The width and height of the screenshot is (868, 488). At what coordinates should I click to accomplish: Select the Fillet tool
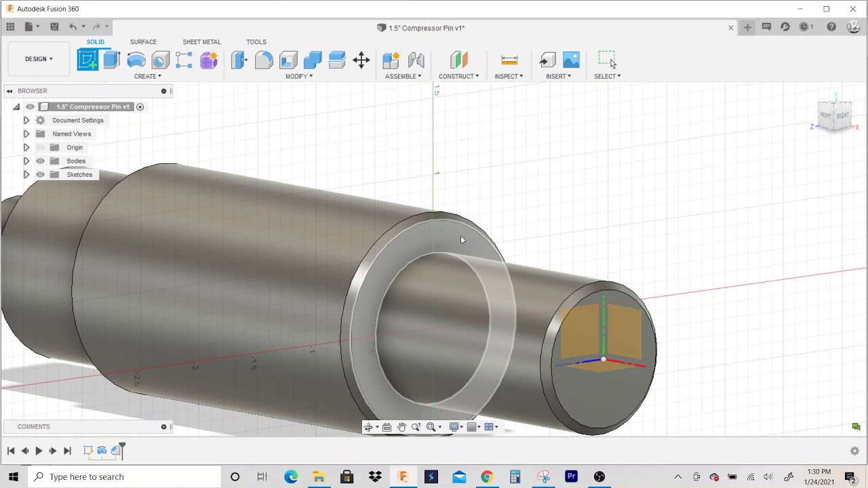click(x=264, y=60)
